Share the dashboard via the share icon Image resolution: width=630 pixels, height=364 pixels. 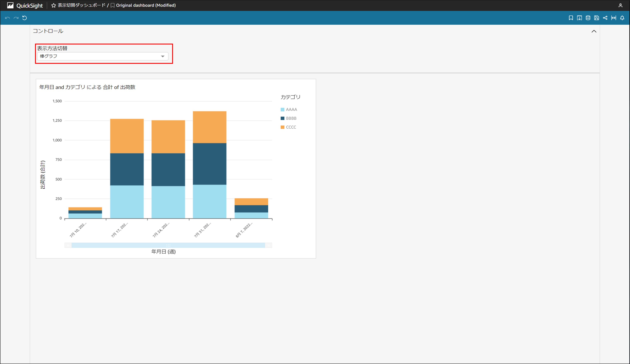coord(605,18)
